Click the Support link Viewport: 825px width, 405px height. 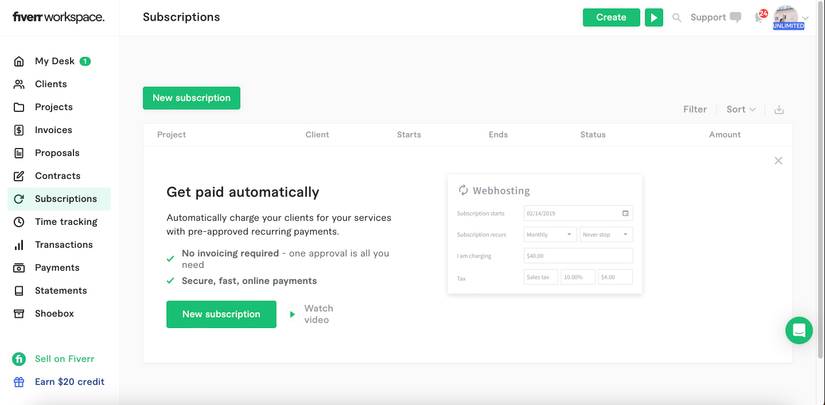click(x=708, y=17)
